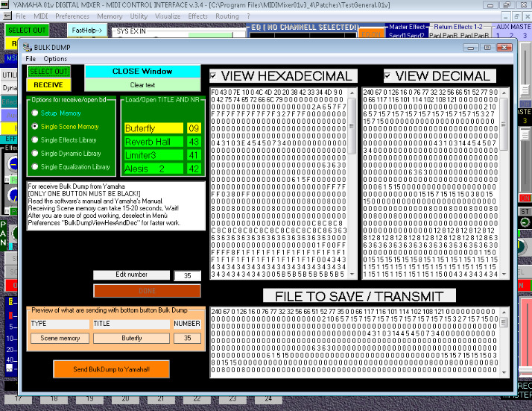Image resolution: width=532 pixels, height=411 pixels.
Task: Click decimal view scrollbar down arrow
Action: click(504, 274)
